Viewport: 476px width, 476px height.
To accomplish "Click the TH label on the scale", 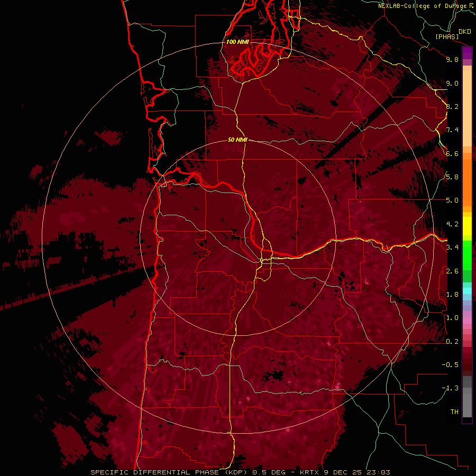I will pos(454,411).
